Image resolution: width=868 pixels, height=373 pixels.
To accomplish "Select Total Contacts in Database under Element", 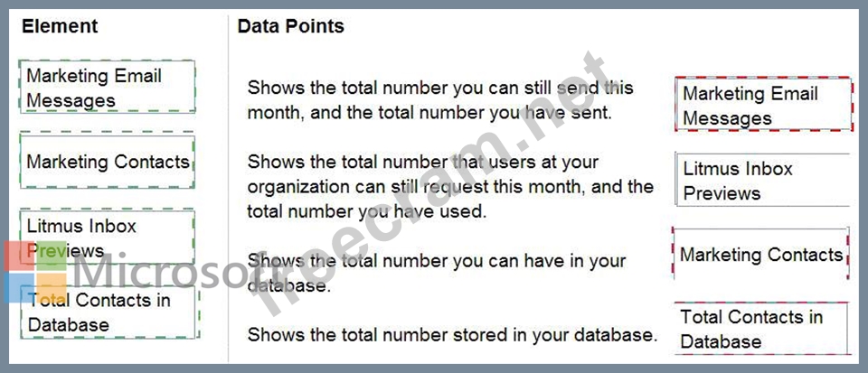I will tap(107, 312).
